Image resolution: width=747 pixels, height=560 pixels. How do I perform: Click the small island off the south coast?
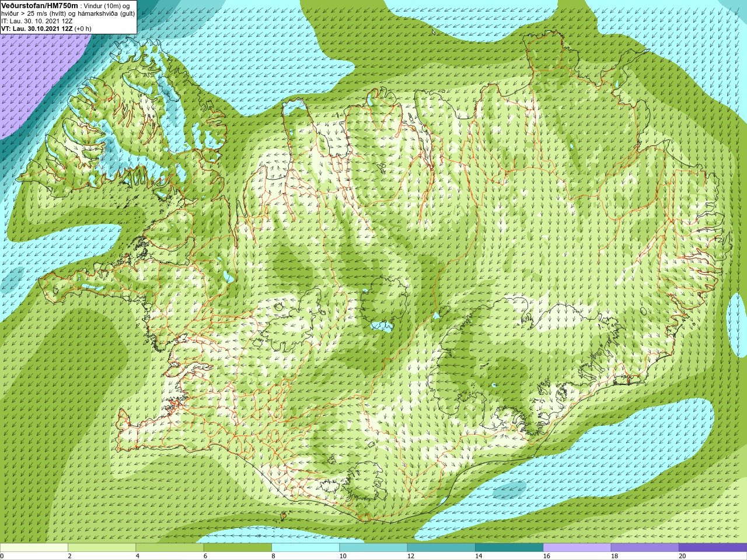click(x=284, y=516)
